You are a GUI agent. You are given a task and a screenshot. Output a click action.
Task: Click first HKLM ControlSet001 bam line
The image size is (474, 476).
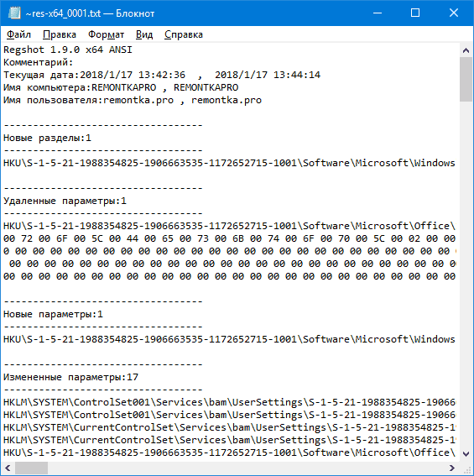[x=229, y=402]
